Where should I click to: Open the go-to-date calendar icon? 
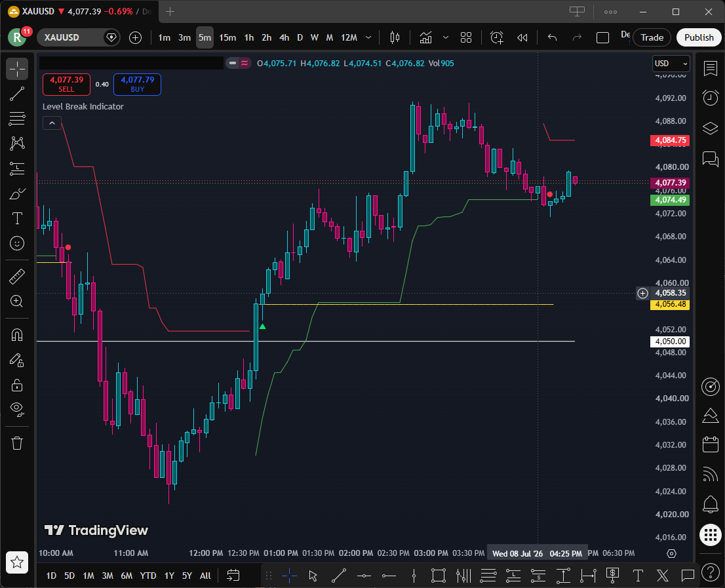point(233,575)
